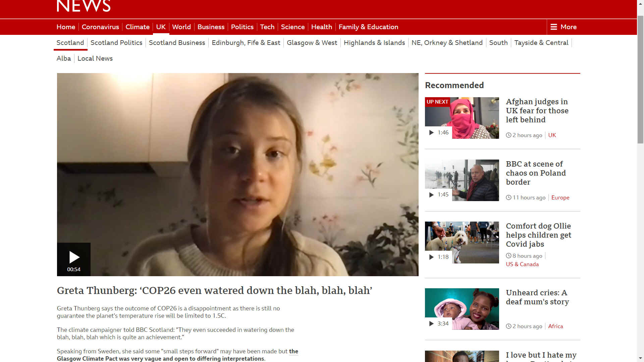Image resolution: width=644 pixels, height=362 pixels.
Task: Click the 'Recommended' heading
Action: click(x=454, y=85)
